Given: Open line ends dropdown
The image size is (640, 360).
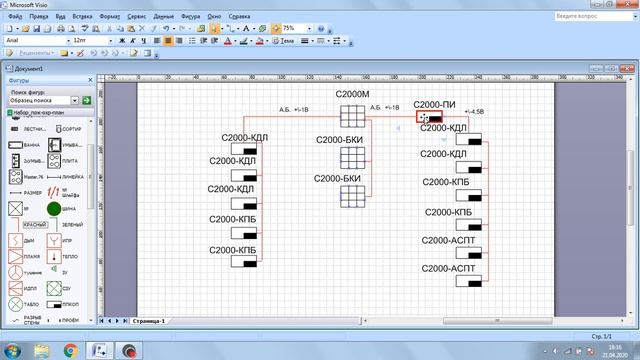Looking at the screenshot, I should [344, 41].
